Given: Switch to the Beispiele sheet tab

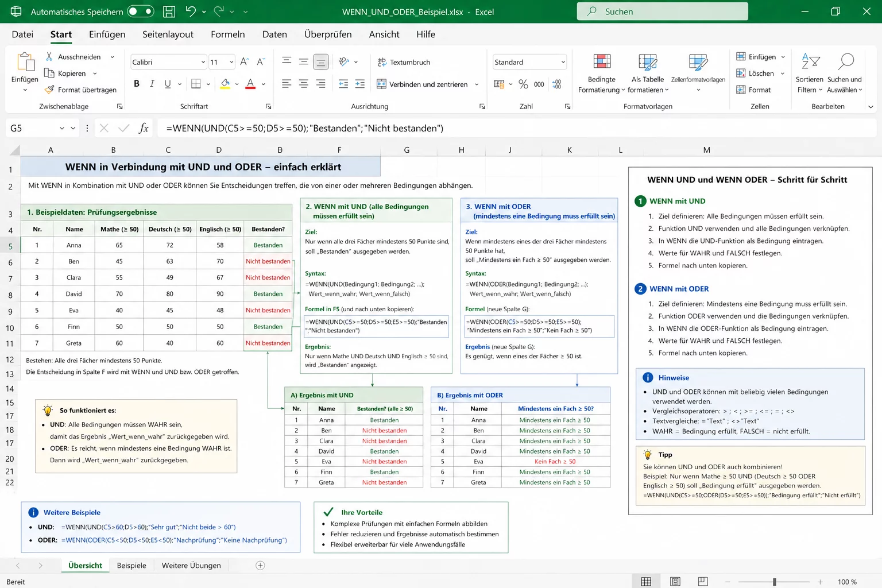Looking at the screenshot, I should click(x=131, y=566).
